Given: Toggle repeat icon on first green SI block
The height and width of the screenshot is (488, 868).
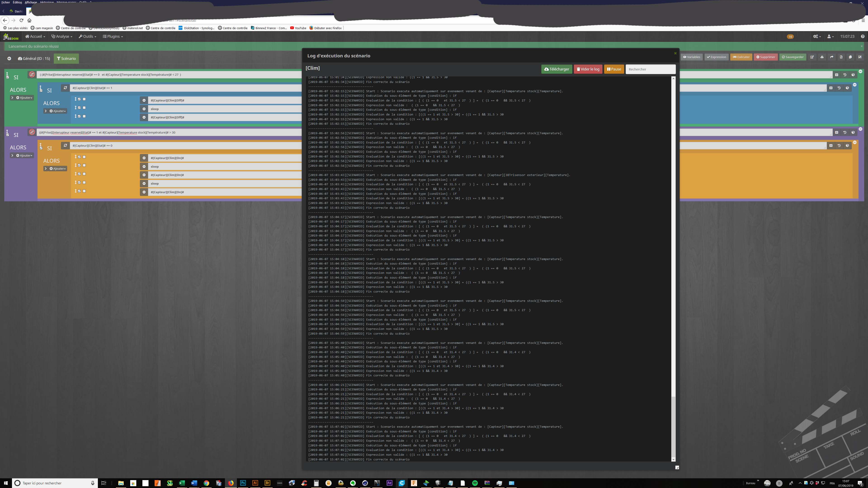Looking at the screenshot, I should point(32,74).
